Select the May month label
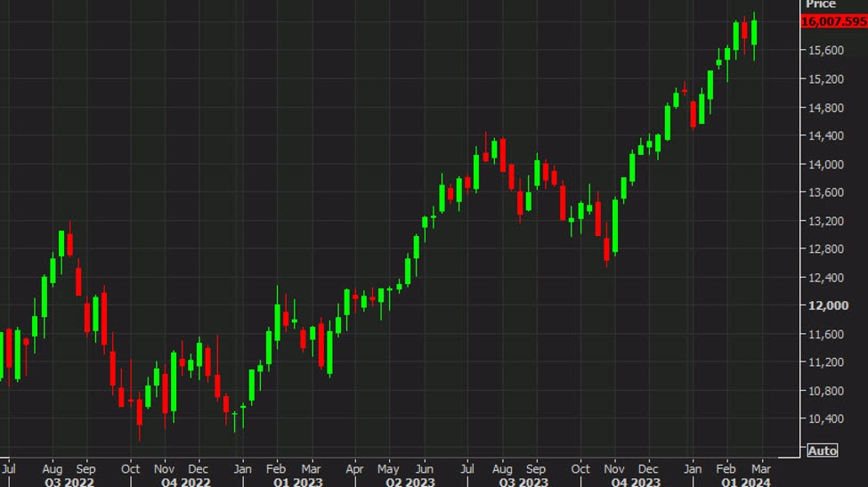Screen dimensions: 868x487 coord(388,468)
